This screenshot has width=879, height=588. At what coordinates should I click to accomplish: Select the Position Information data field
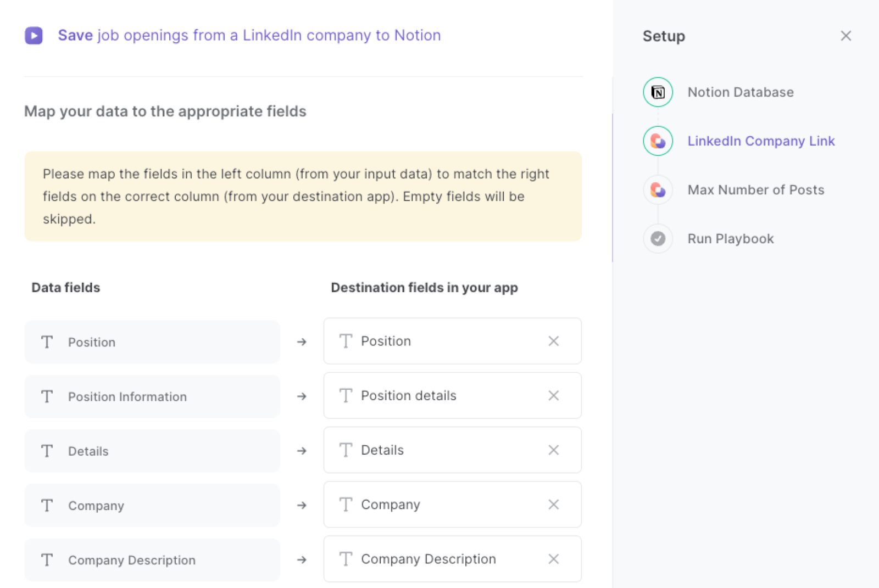pos(152,396)
